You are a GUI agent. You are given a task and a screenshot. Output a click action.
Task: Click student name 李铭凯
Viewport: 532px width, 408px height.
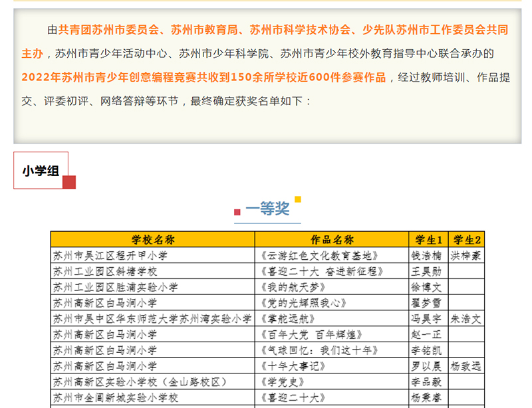coord(426,350)
